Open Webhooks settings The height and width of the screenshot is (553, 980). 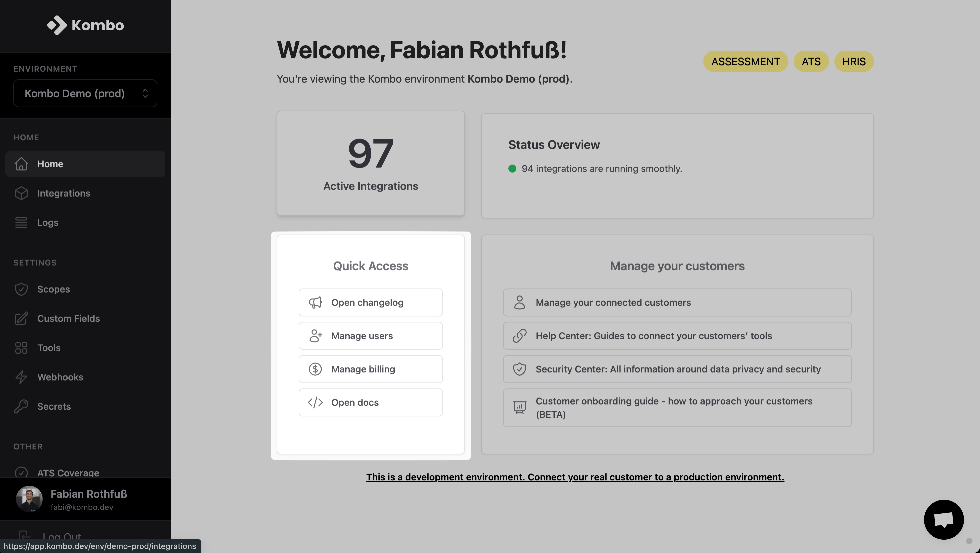click(x=85, y=377)
